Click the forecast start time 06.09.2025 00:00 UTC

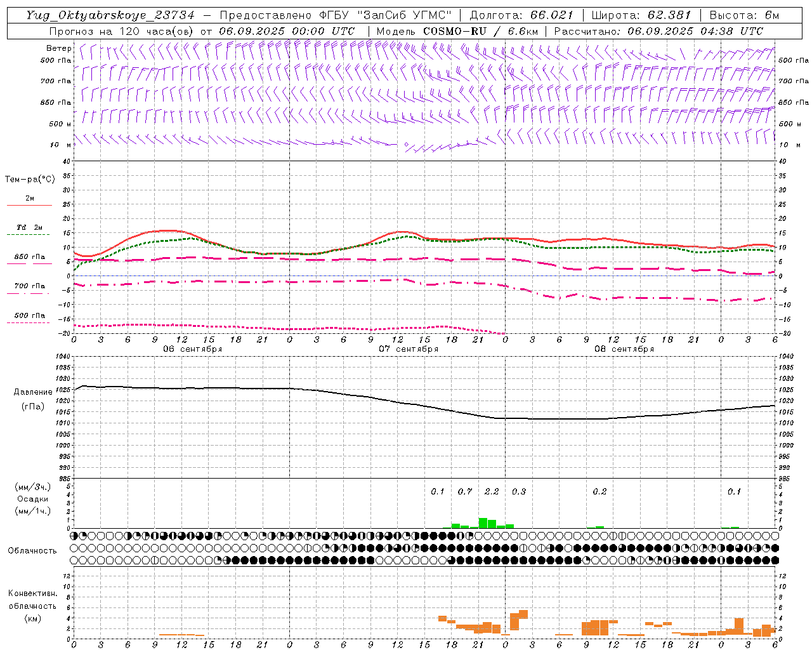[x=287, y=31]
